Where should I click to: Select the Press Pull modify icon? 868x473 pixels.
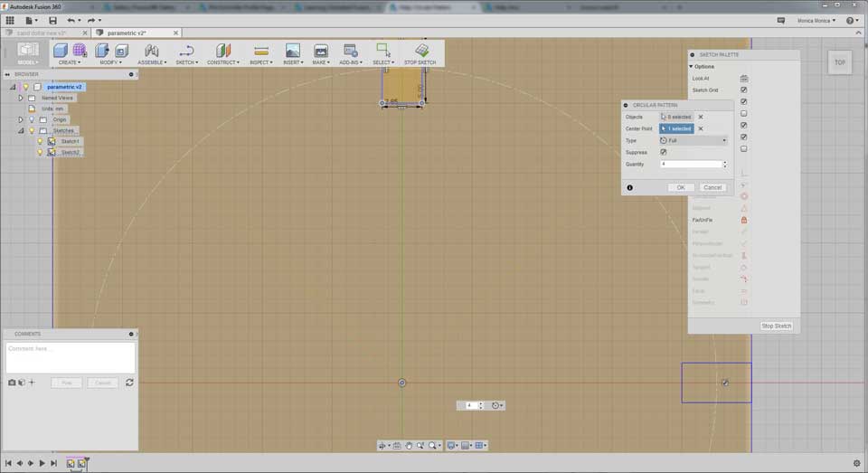(x=102, y=51)
